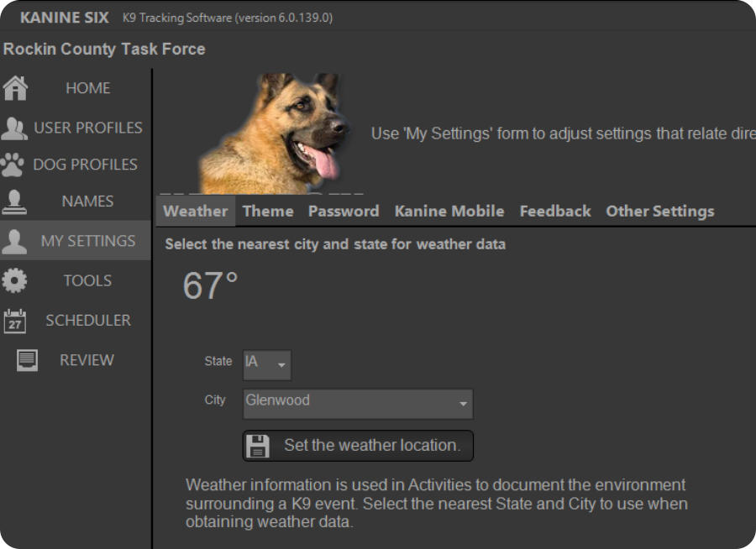Click the floppy disk save icon
Screen dimensions: 756x549
258,446
